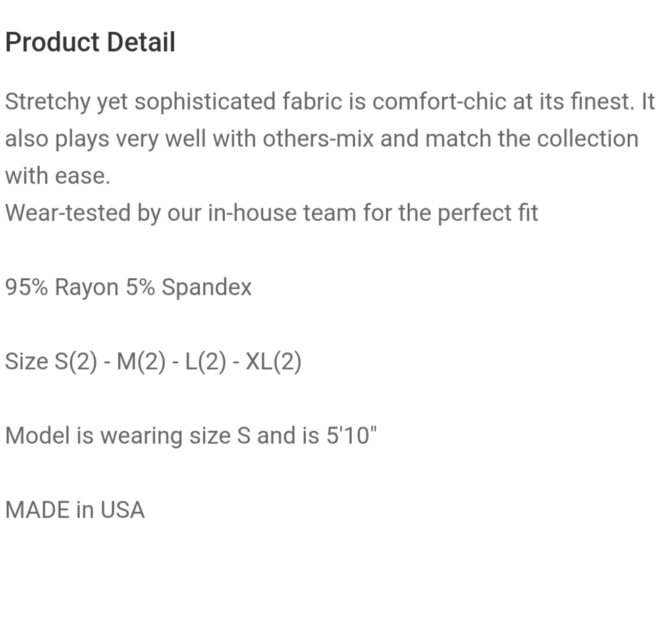Click the S(2) size entry
Image resolution: width=667 pixels, height=644 pixels.
coord(76,362)
